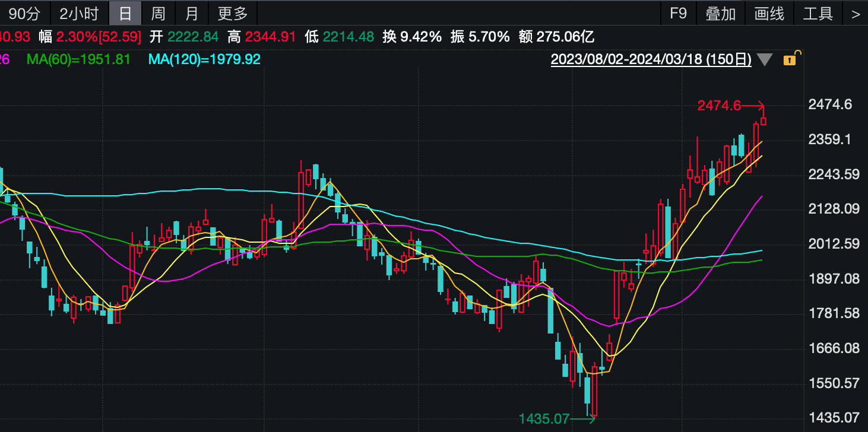Select the 周 weekly chart tab
Image resolution: width=868 pixels, height=432 pixels.
click(158, 13)
